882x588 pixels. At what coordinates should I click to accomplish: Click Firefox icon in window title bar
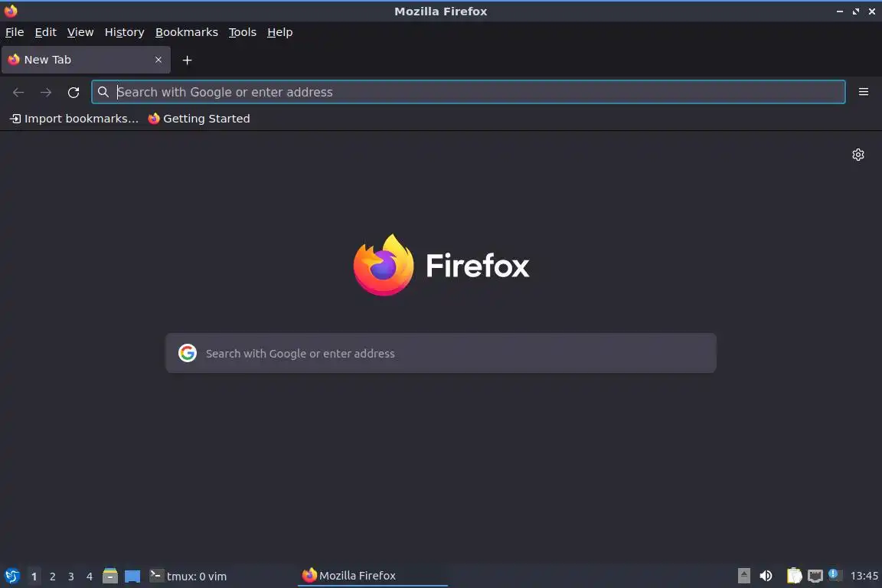11,11
